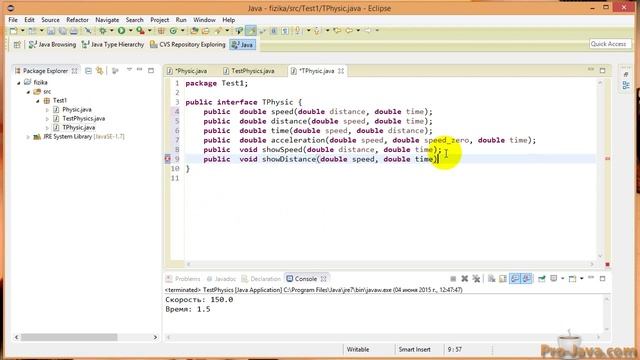The width and height of the screenshot is (640, 360).
Task: Switch to CVS Repository Exploring perspective
Action: click(x=188, y=44)
